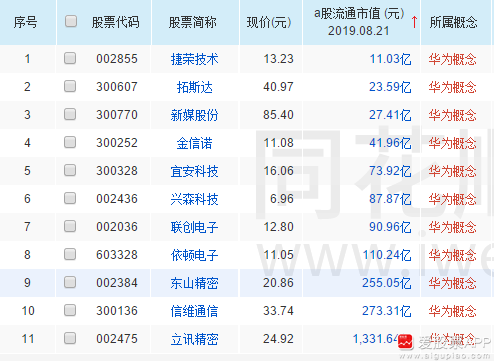This screenshot has width=494, height=361.
Task: Open stock link 新媒股份
Action: click(194, 115)
